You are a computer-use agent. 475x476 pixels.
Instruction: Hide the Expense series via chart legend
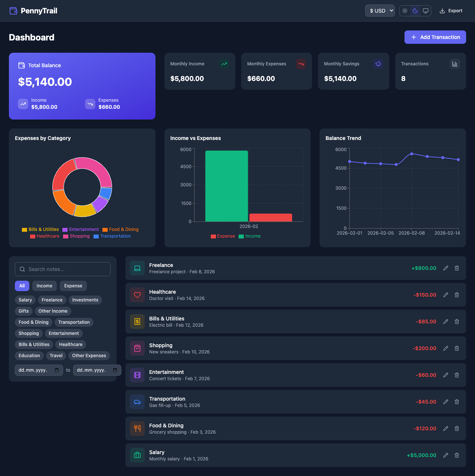click(223, 236)
